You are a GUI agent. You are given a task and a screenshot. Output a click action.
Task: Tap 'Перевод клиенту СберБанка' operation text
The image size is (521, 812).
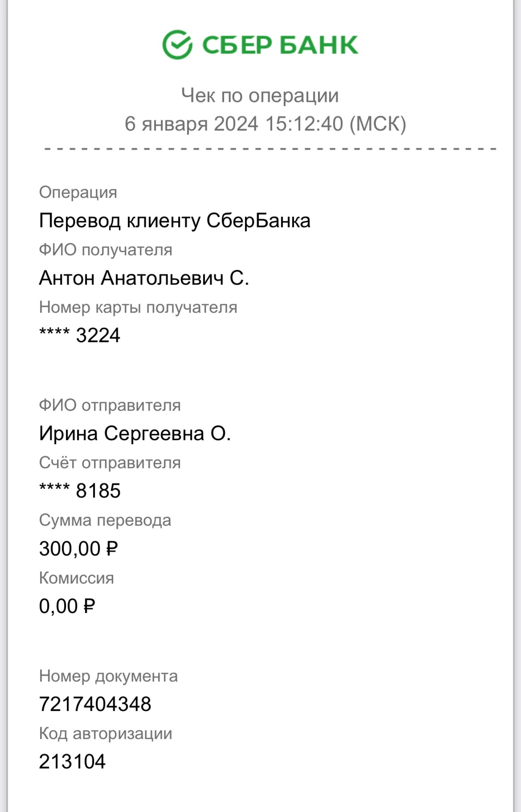pos(175,220)
